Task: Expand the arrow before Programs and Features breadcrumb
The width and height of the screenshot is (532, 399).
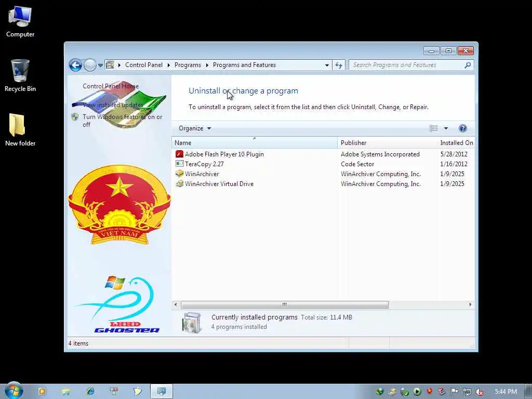Action: (x=207, y=65)
